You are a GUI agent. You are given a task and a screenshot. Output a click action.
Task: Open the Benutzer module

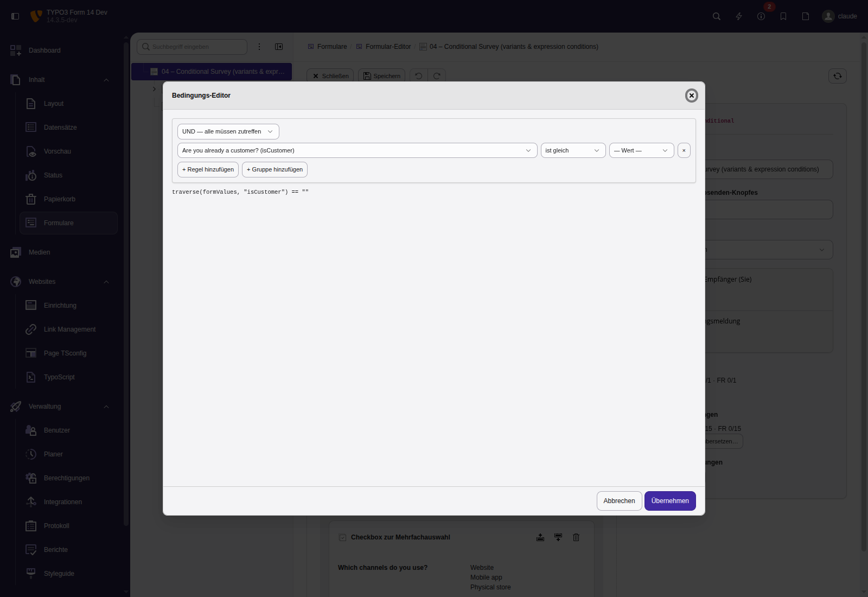68,430
